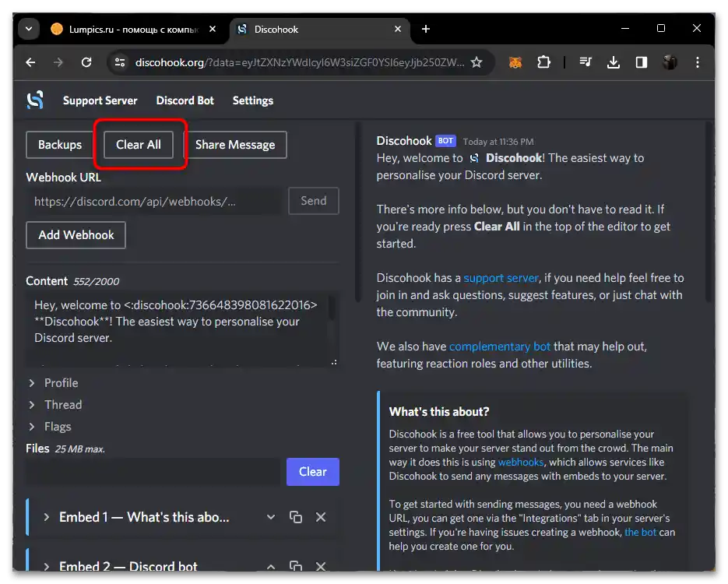728x584 pixels.
Task: Remove Embed 2 with X icon
Action: click(x=321, y=566)
